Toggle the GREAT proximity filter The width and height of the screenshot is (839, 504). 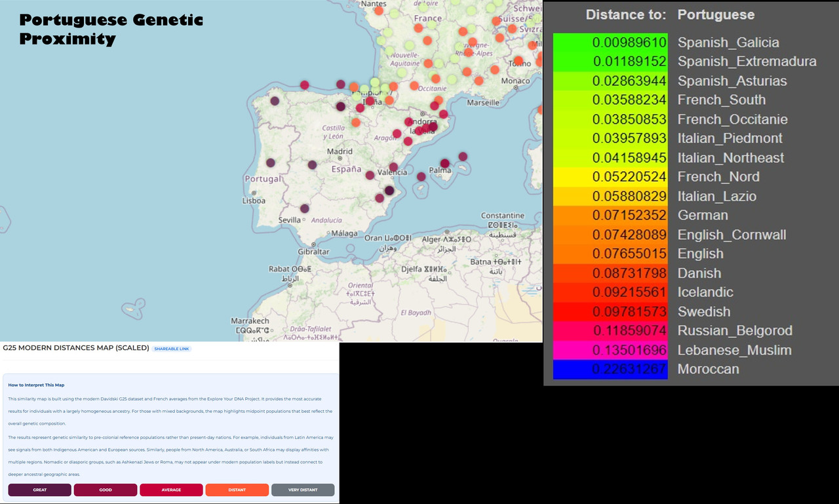pos(39,490)
